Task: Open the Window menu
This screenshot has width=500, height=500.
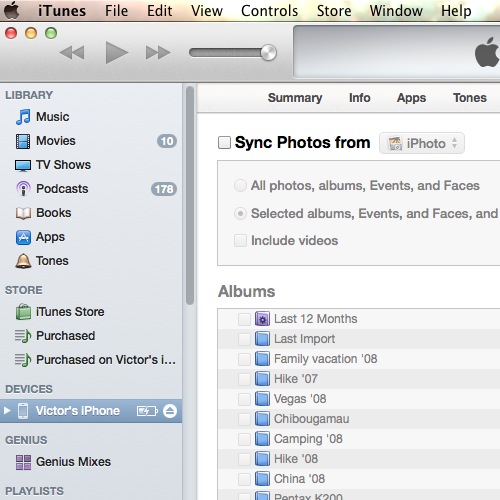Action: (396, 11)
